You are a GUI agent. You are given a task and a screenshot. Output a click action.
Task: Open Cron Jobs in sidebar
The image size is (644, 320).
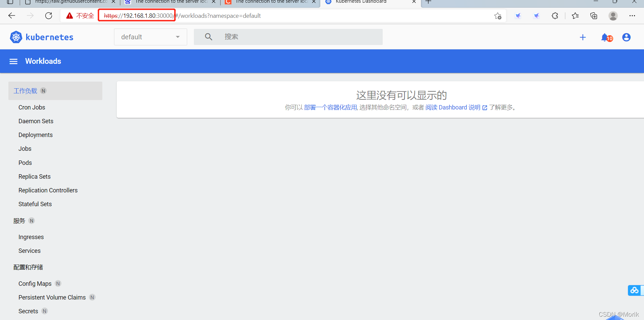[32, 107]
